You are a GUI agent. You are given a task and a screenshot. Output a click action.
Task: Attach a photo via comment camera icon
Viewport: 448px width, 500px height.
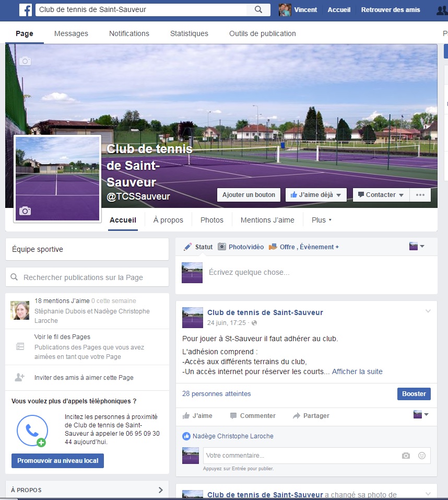click(x=406, y=456)
